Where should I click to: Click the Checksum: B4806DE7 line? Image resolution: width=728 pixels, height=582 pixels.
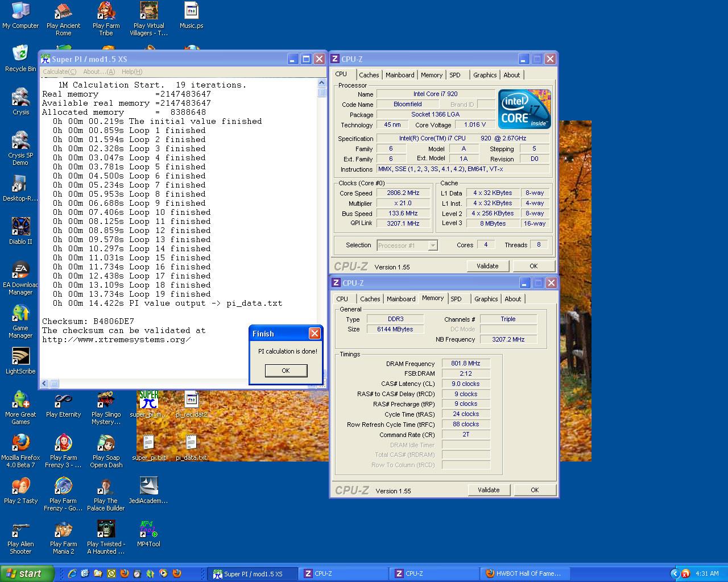88,322
